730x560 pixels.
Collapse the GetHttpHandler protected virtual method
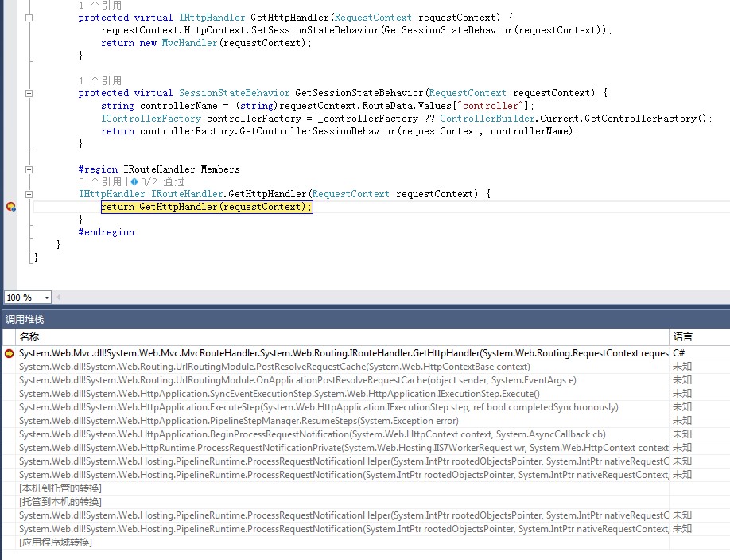coord(29,18)
